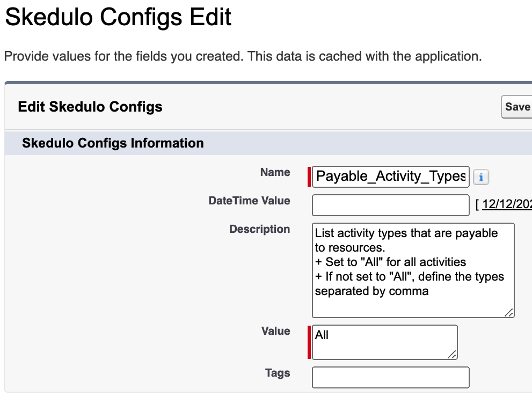The width and height of the screenshot is (532, 404).
Task: Click the 'Skedulo Configs Edit' page title
Action: [119, 17]
